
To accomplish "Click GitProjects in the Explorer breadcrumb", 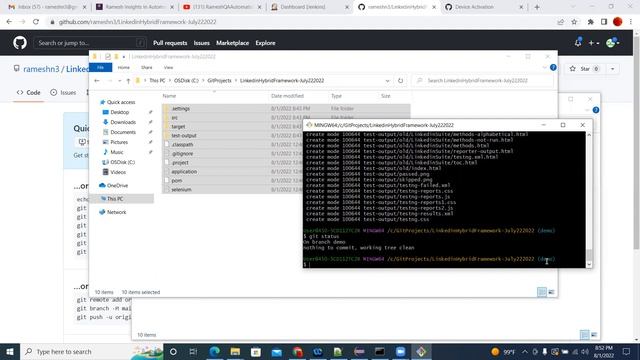I will (219, 81).
